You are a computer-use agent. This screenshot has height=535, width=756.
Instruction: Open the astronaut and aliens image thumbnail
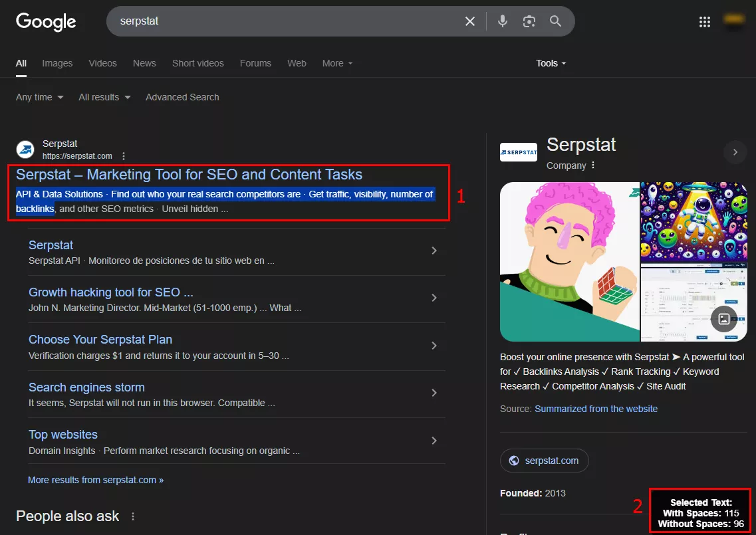(693, 222)
